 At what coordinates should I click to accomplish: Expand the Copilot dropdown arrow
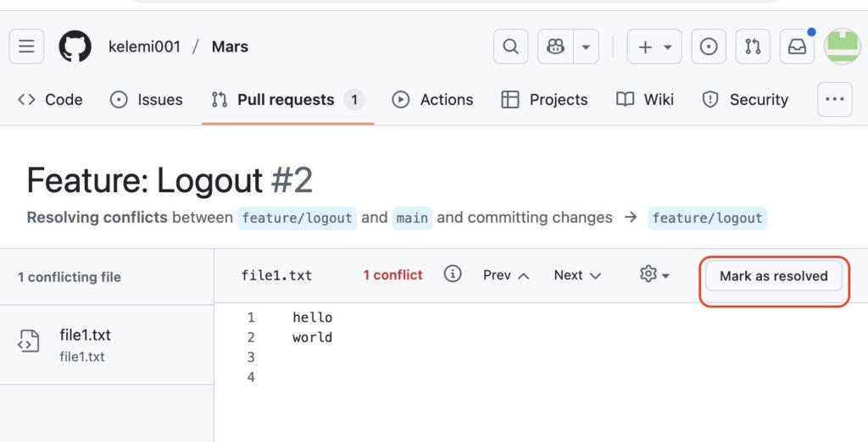585,47
